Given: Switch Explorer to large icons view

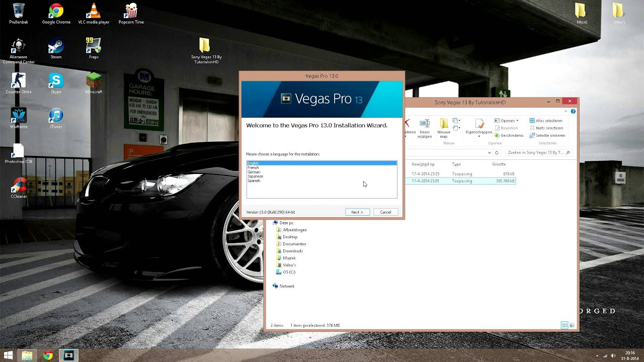Looking at the screenshot, I should coord(572,325).
